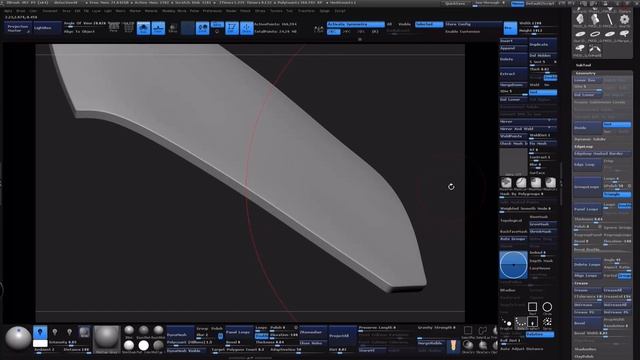Image resolution: width=640 pixels, height=360 pixels.
Task: Click the DynaMesh button
Action: 181,334
